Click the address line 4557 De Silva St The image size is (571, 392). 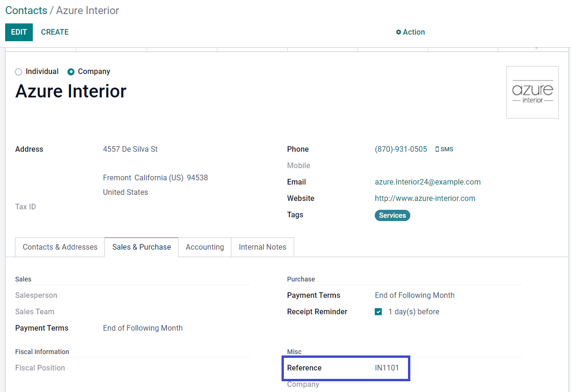coord(130,149)
